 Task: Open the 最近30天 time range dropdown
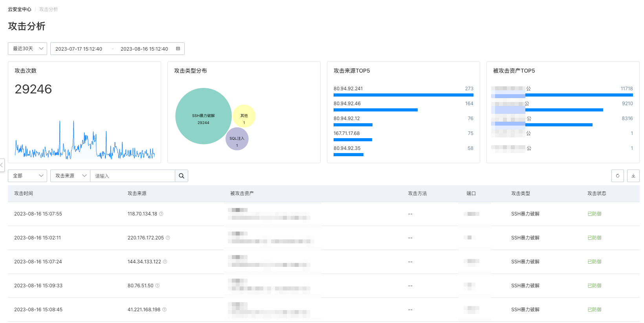(x=28, y=49)
